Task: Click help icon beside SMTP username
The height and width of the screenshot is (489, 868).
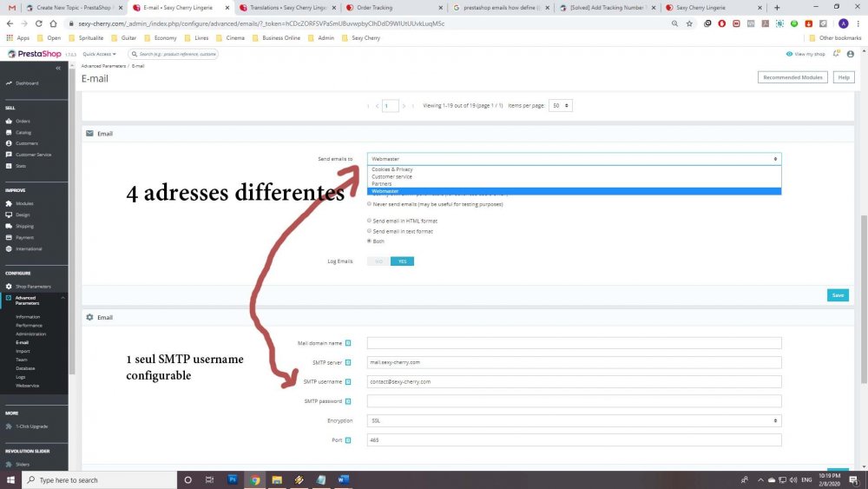Action: coord(348,381)
